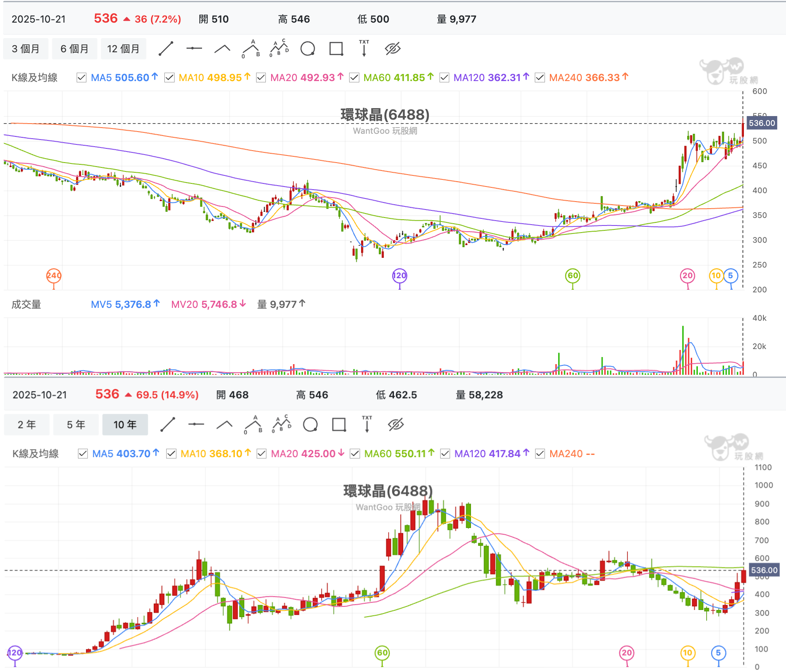
Task: Select the angle line tool in upper chart
Action: 222,49
